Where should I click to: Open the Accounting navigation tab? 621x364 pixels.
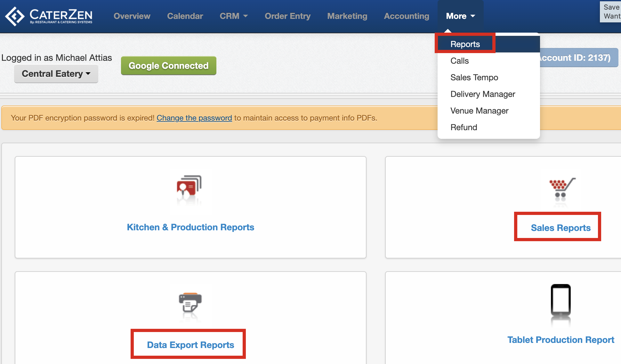(406, 16)
